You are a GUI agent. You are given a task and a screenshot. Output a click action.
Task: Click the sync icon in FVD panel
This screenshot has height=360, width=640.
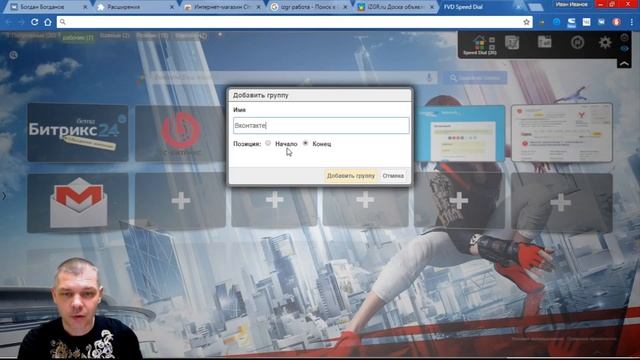[x=577, y=42]
